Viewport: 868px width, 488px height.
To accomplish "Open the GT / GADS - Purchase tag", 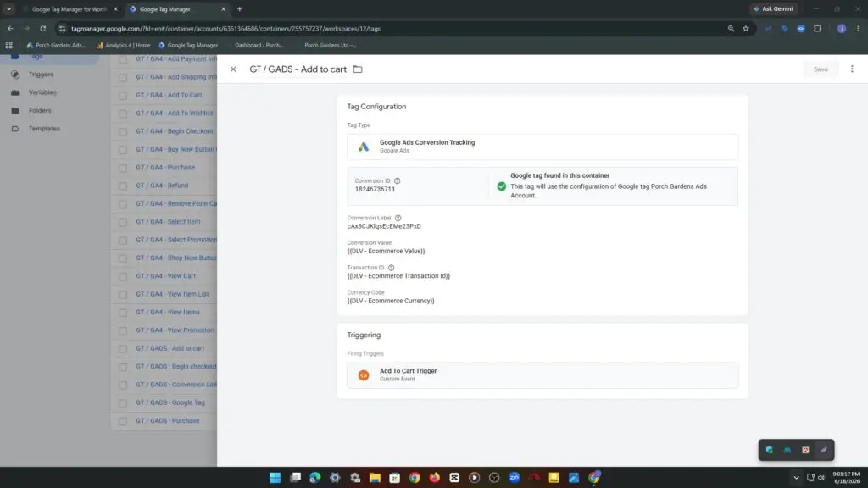I will (x=168, y=420).
